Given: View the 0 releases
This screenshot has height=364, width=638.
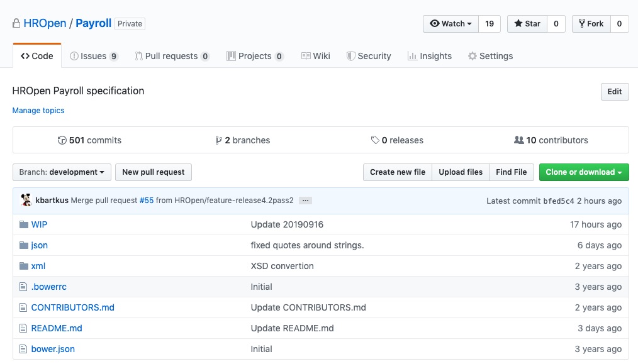Looking at the screenshot, I should click(x=397, y=140).
